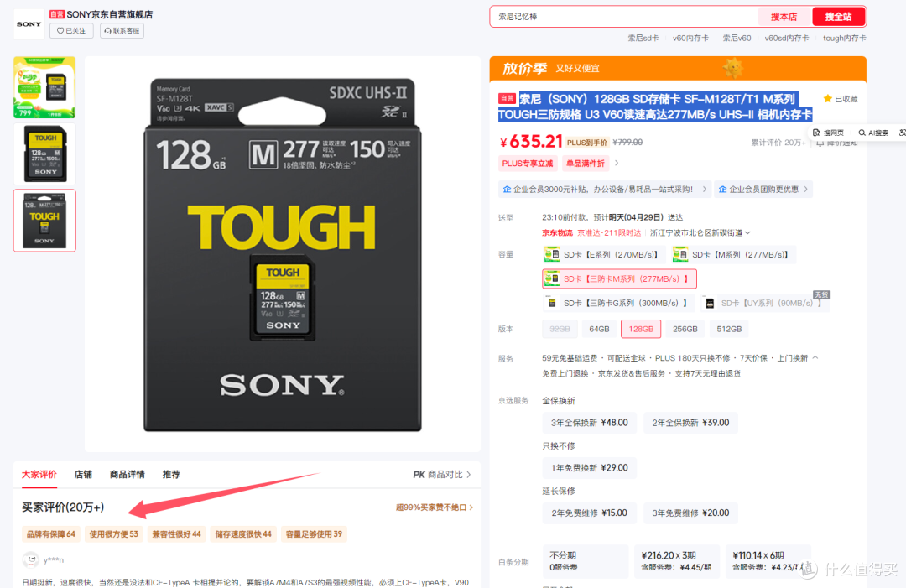Click the ¥635.21 price

coord(531,142)
